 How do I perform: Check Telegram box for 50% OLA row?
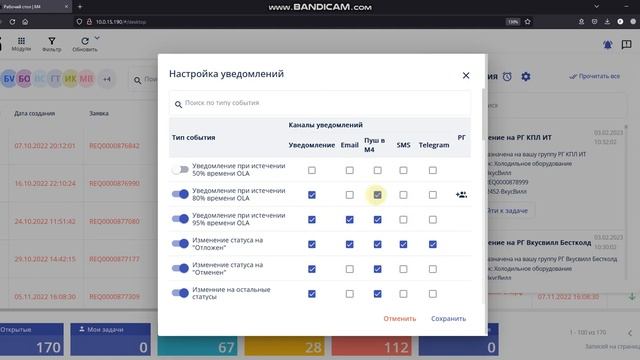click(x=433, y=170)
